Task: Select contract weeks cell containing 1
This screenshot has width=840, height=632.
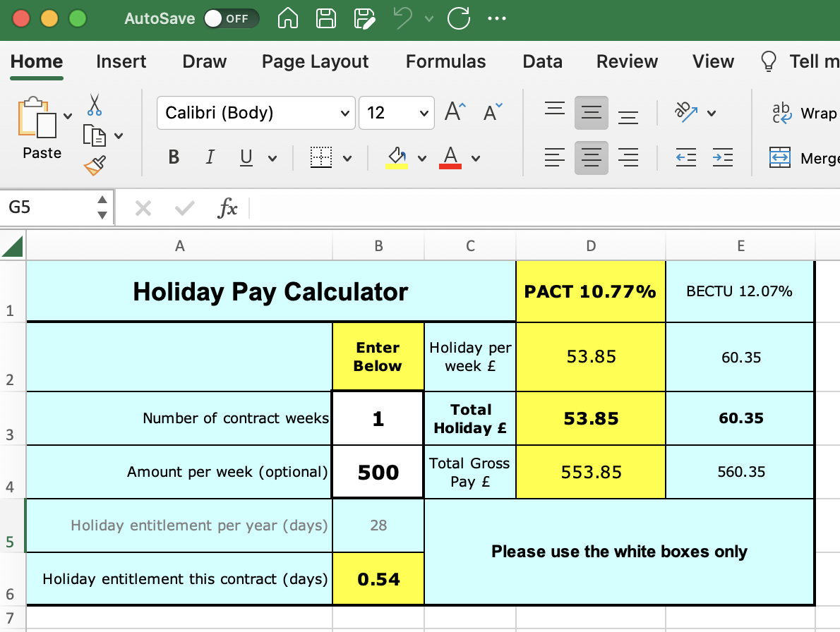Action: click(x=378, y=418)
